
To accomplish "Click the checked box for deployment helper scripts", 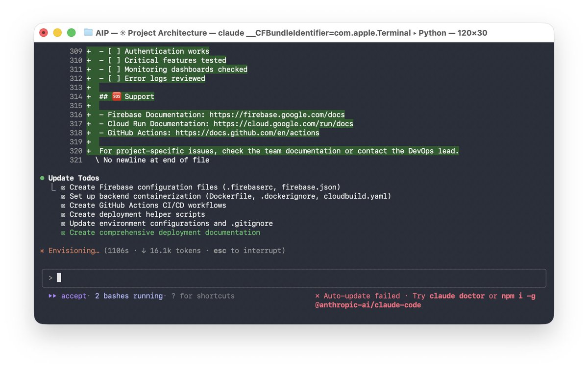I will pyautogui.click(x=63, y=214).
